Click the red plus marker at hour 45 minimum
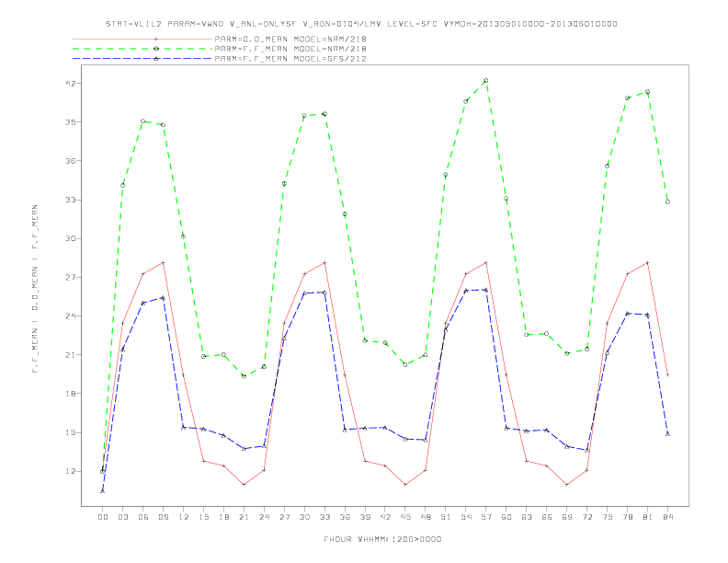The height and width of the screenshot is (563, 728). pos(405,485)
